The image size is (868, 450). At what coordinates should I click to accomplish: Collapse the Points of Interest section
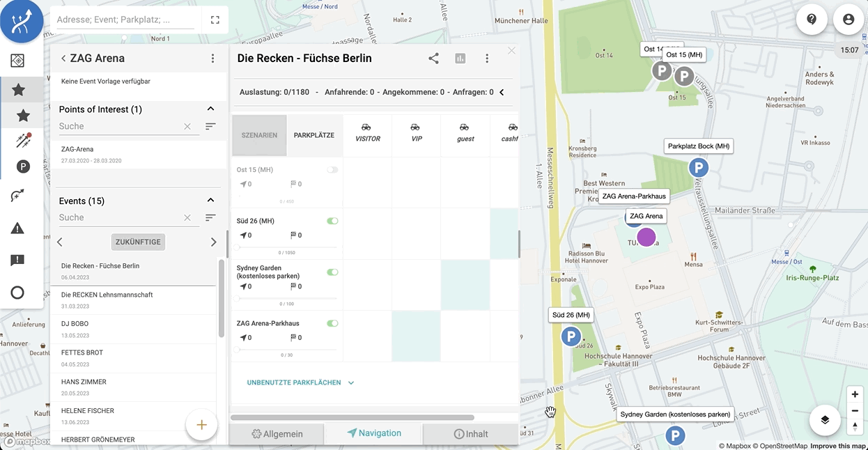point(210,109)
